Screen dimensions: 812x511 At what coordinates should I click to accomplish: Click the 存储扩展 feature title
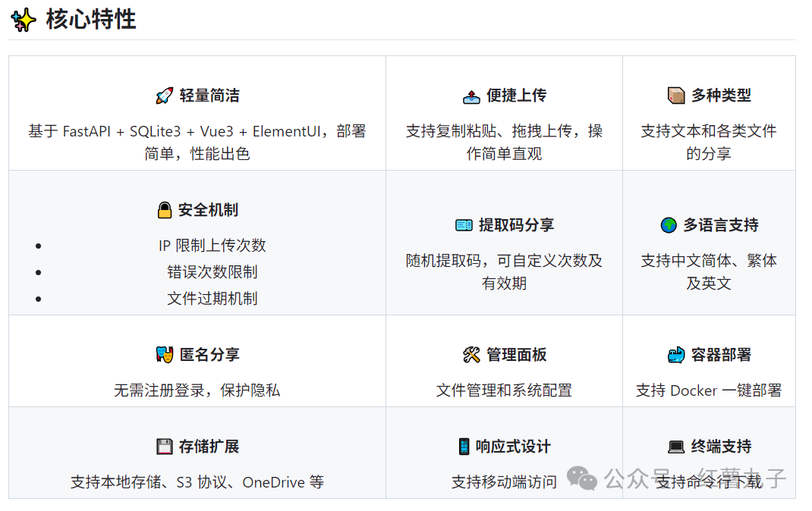coord(209,447)
